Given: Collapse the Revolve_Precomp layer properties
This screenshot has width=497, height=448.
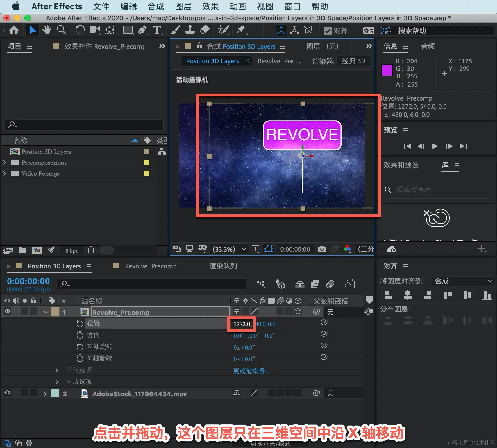Looking at the screenshot, I should tap(46, 312).
